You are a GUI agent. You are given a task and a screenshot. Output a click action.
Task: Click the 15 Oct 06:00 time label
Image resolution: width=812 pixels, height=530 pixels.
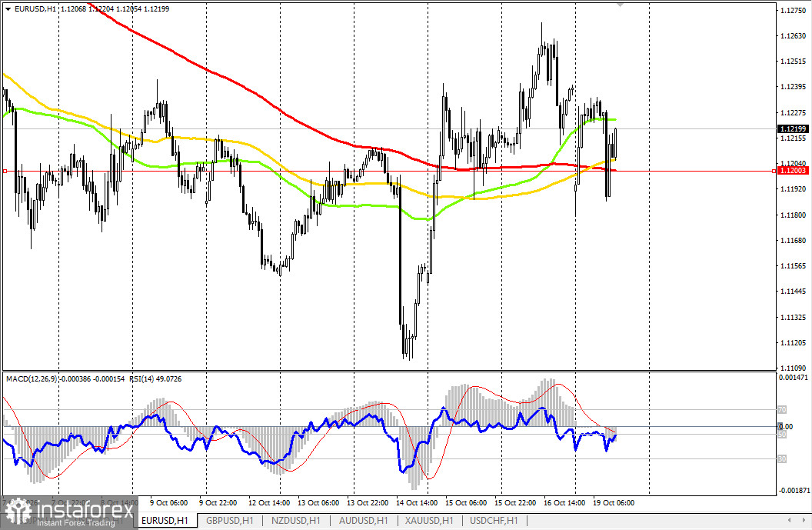pyautogui.click(x=465, y=502)
